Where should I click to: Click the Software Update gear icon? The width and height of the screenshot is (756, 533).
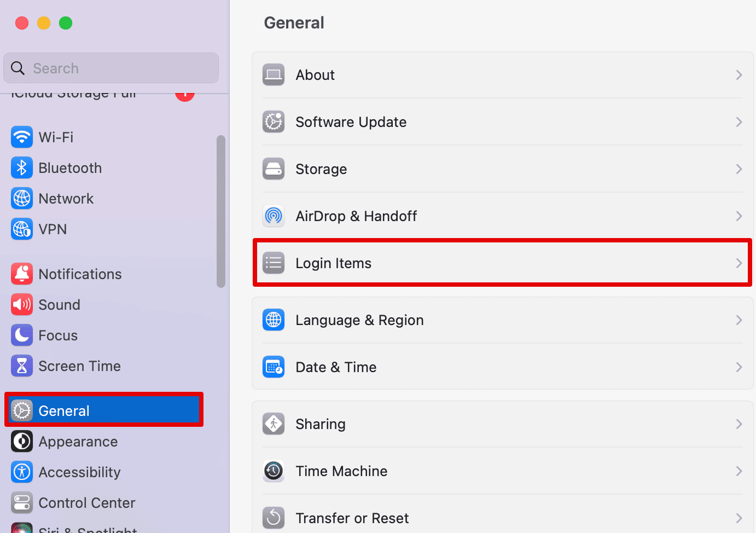pos(274,122)
